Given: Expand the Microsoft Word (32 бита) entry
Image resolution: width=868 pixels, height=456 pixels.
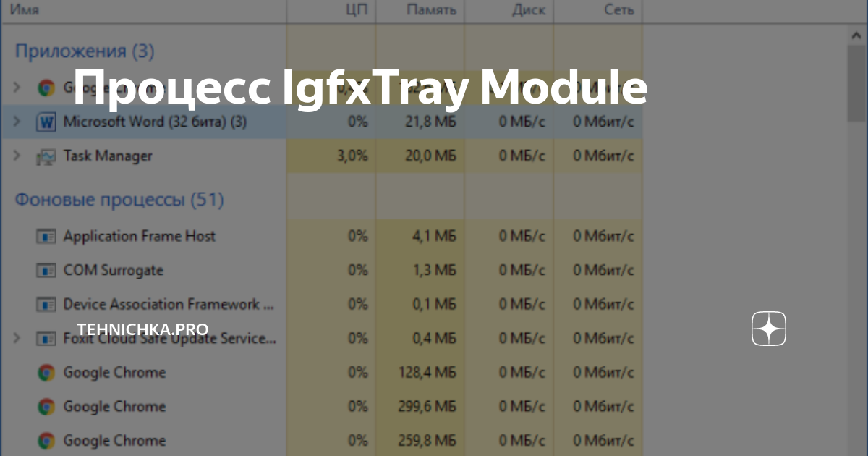Looking at the screenshot, I should click(x=17, y=122).
